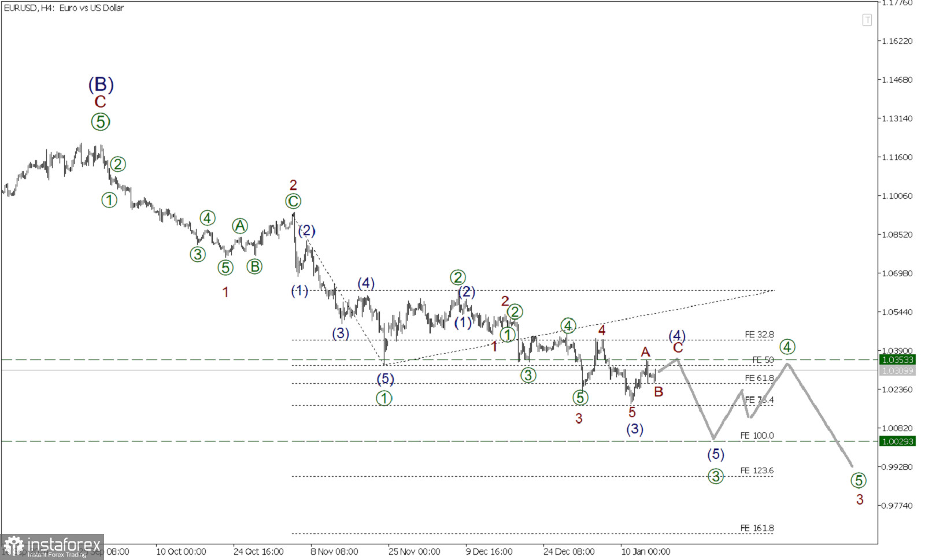Viewport: 925px width, 560px height.
Task: Select the green circled C wave label
Action: (x=293, y=201)
